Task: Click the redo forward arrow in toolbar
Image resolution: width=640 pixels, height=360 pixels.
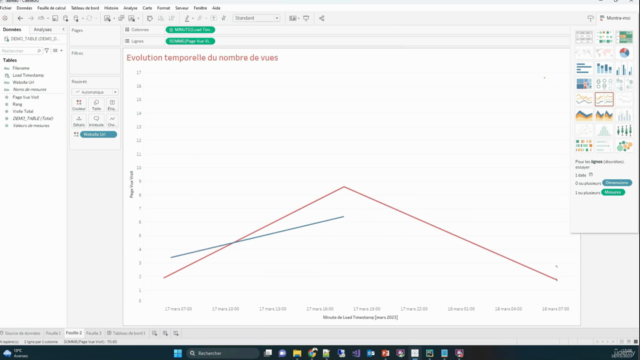Action: pos(31,18)
